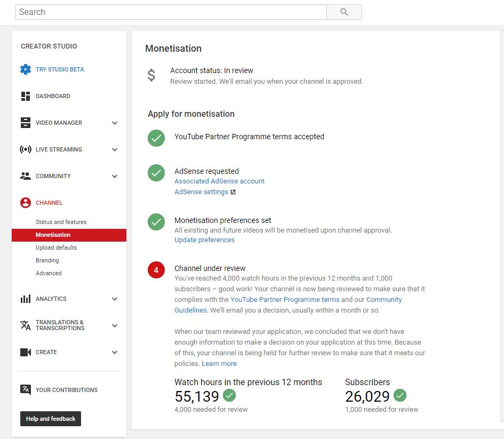Click the Create camera icon
Image resolution: width=504 pixels, height=439 pixels.
[26, 352]
